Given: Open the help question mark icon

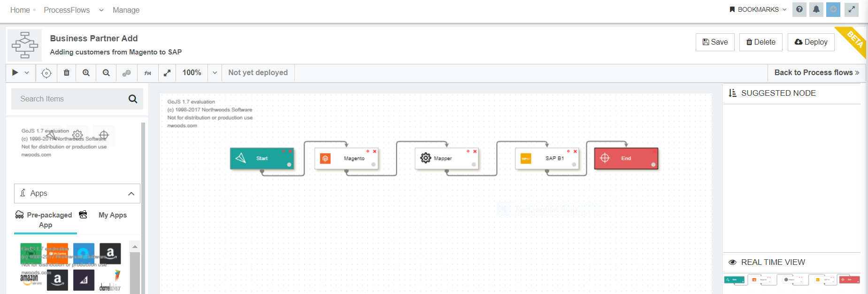Looking at the screenshot, I should [799, 9].
